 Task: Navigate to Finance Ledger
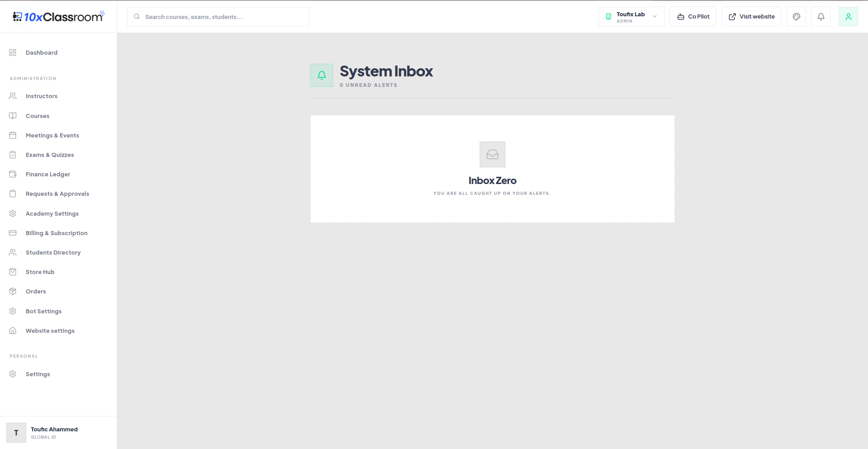coord(58,174)
